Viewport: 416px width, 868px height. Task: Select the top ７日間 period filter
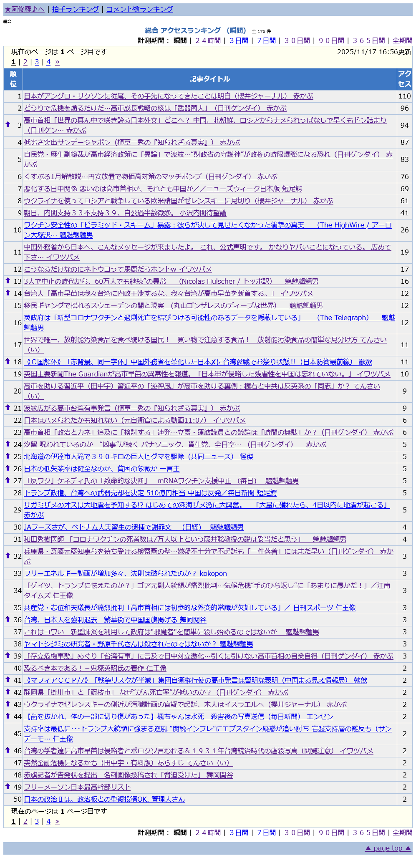pos(266,40)
